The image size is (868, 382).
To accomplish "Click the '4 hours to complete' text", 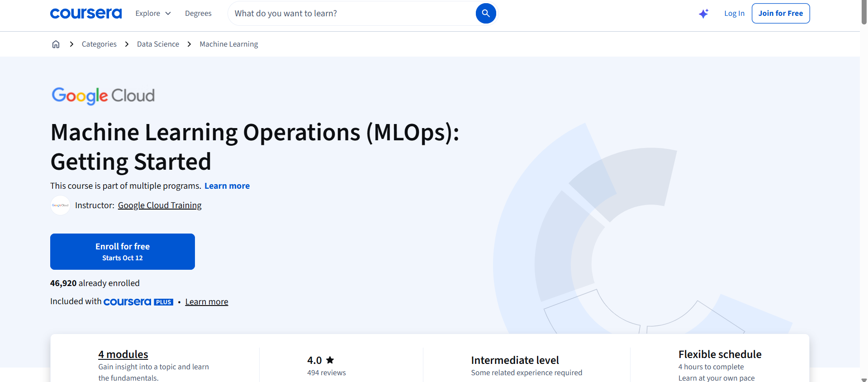I will point(711,367).
